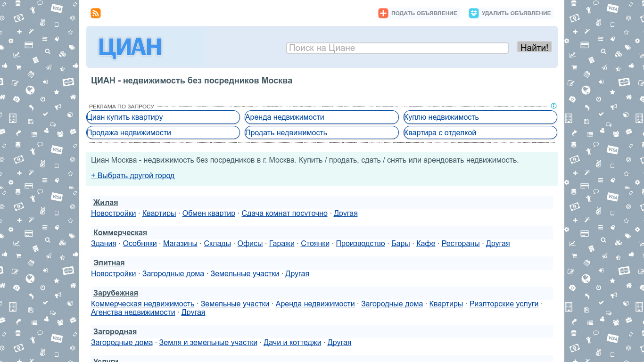The width and height of the screenshot is (644, 362).
Task: Open Особняки link
Action: click(140, 244)
